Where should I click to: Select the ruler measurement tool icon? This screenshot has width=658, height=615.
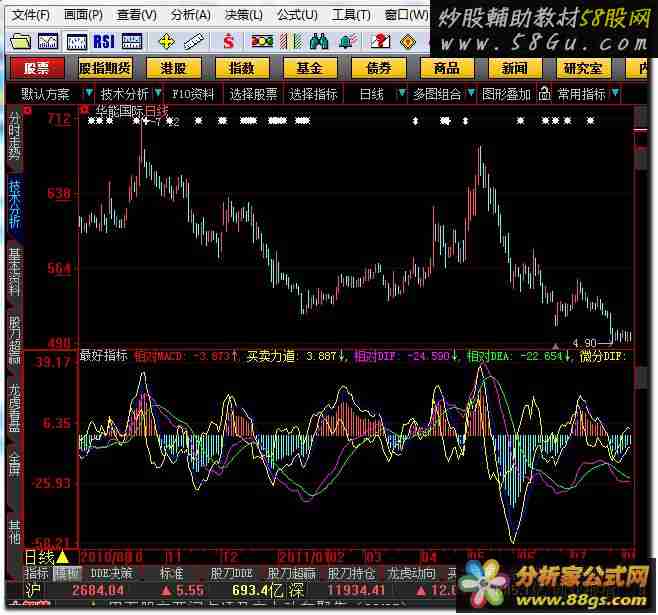click(196, 41)
